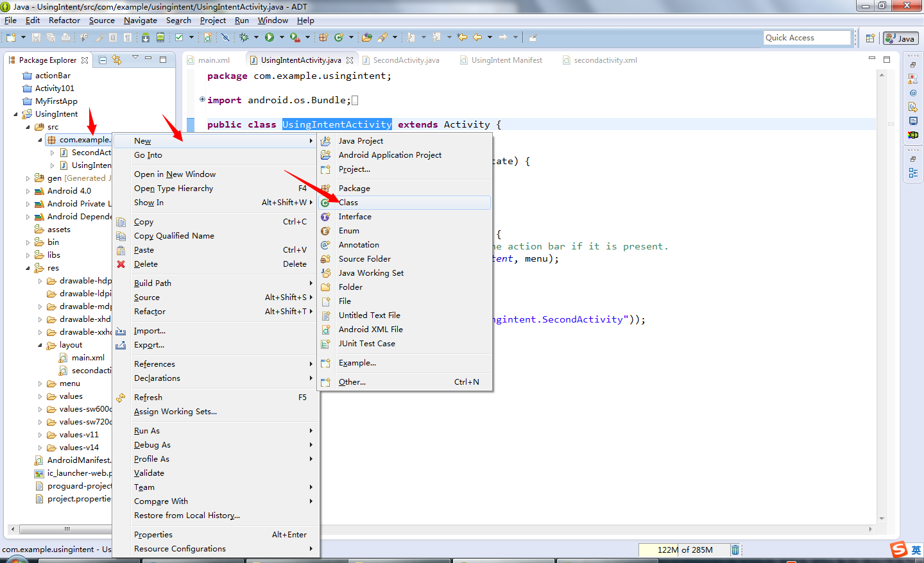Expand the Android 4.0 library node
924x563 pixels.
28,191
